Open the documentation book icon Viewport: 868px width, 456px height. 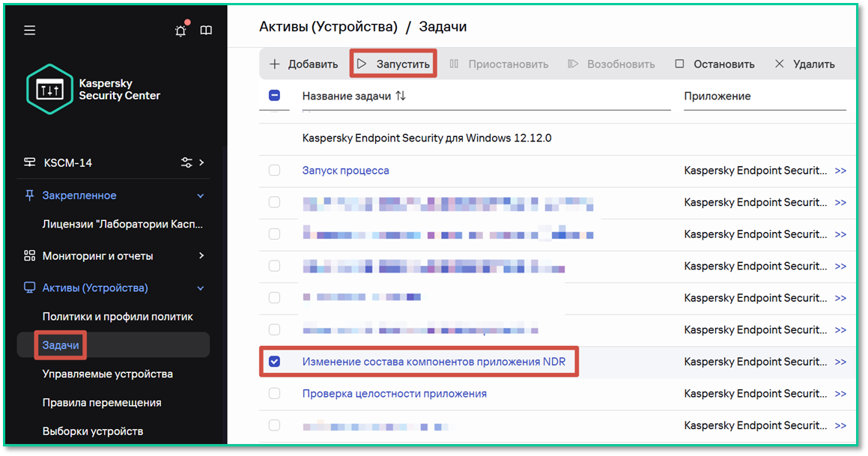coord(206,31)
